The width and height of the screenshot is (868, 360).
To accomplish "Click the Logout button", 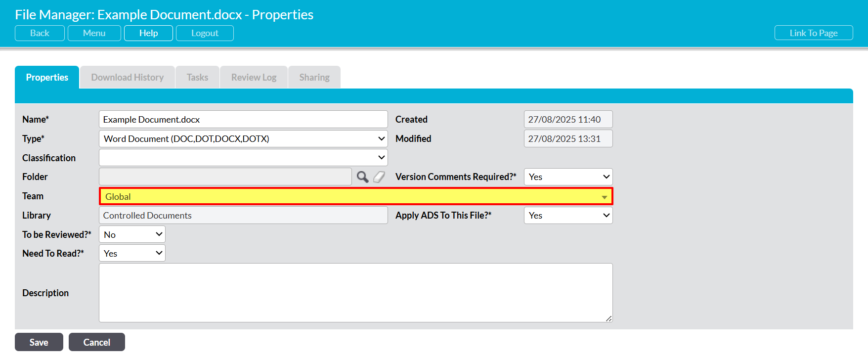I will [x=205, y=33].
